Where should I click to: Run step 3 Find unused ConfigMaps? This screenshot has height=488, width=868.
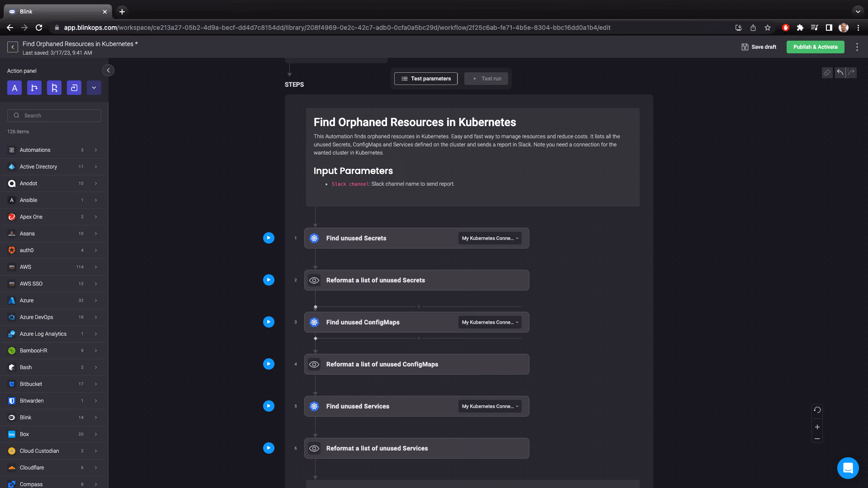(x=269, y=322)
